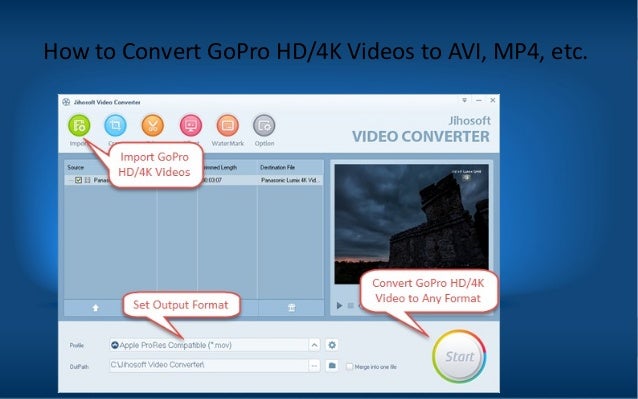Open profile settings gear icon
Image resolution: width=638 pixels, height=399 pixels.
pyautogui.click(x=332, y=345)
